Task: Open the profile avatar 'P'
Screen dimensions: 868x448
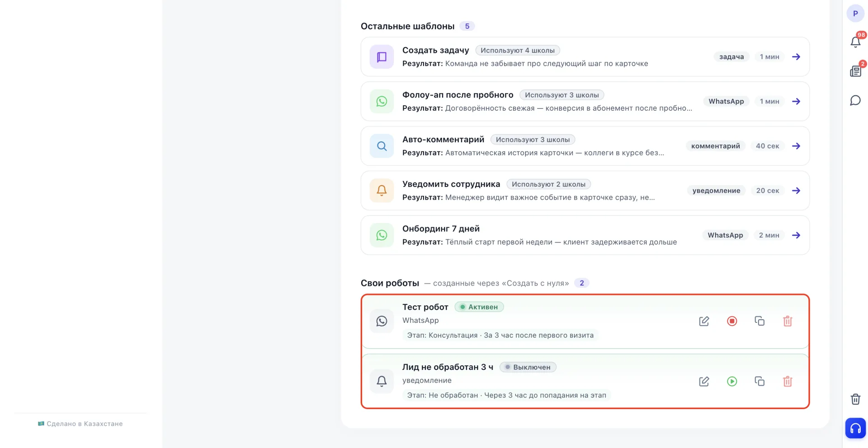Action: 855,14
